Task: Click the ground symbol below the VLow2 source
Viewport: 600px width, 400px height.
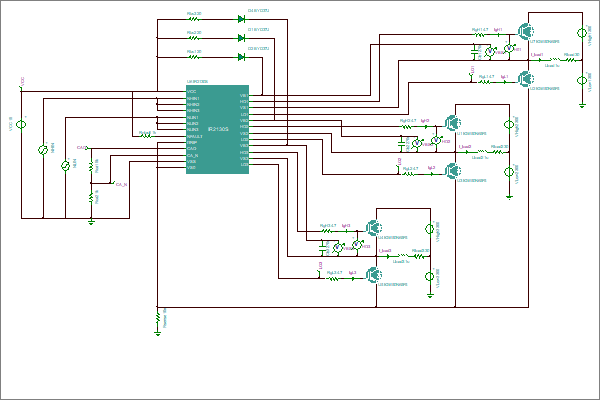Action: [509, 198]
